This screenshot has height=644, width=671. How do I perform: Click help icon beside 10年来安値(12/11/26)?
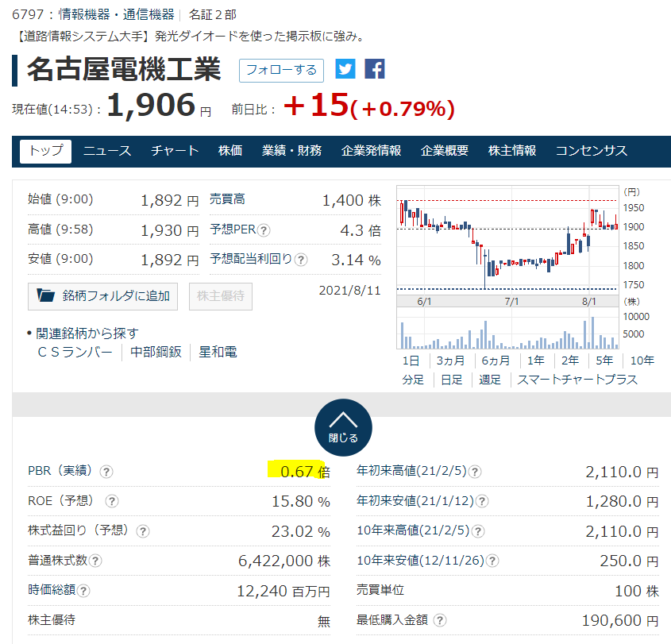(492, 561)
